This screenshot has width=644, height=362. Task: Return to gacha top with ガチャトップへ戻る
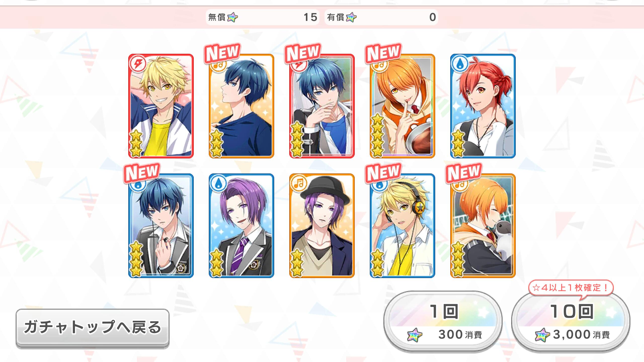point(93,328)
